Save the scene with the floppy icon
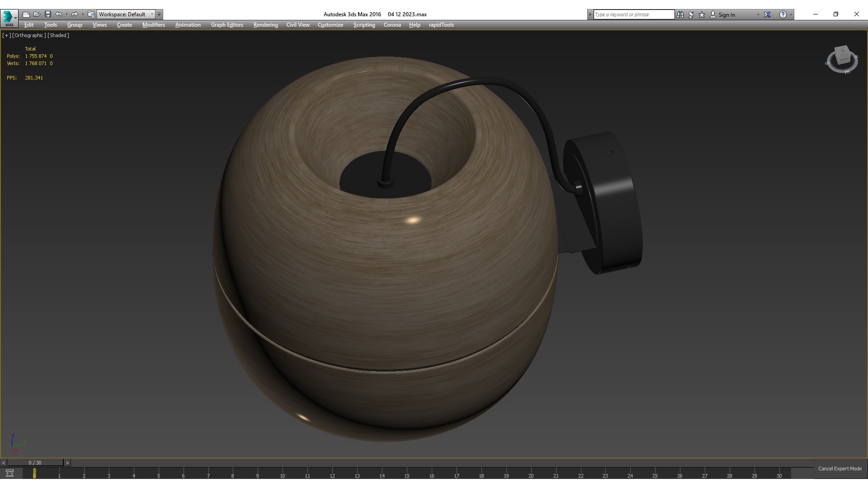This screenshot has height=488, width=868. pos(48,14)
